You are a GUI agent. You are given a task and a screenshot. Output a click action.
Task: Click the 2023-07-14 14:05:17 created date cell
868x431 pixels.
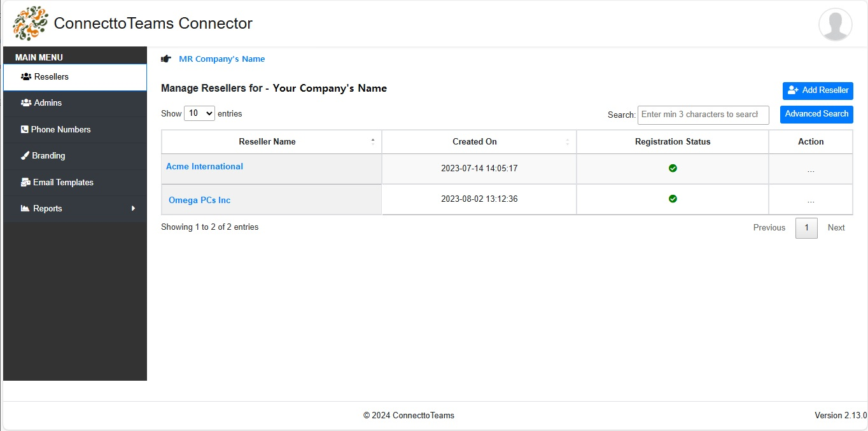tap(479, 169)
